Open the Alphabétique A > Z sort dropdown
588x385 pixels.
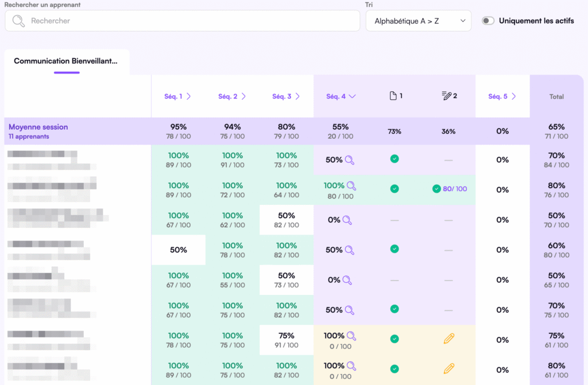pos(419,21)
